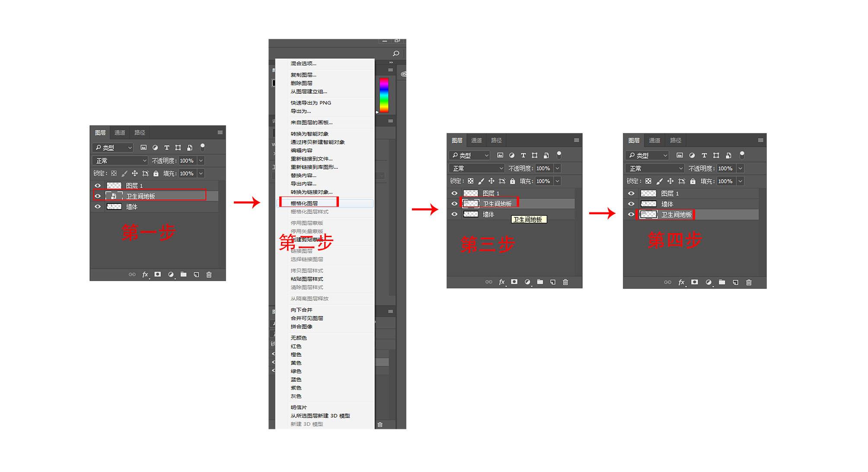Click the search magnifier above the context menu

(396, 54)
